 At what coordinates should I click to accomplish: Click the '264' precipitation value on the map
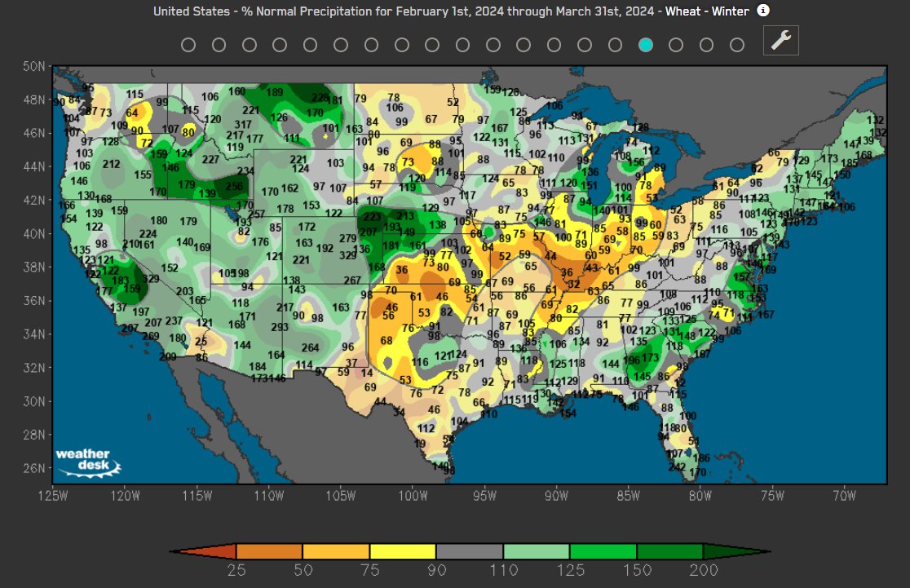311,347
